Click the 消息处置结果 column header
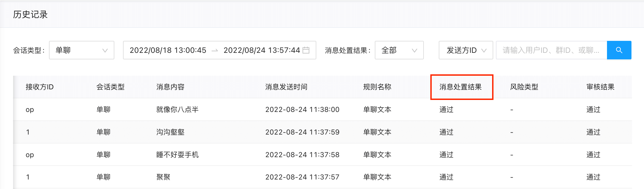644x189 pixels. (460, 87)
